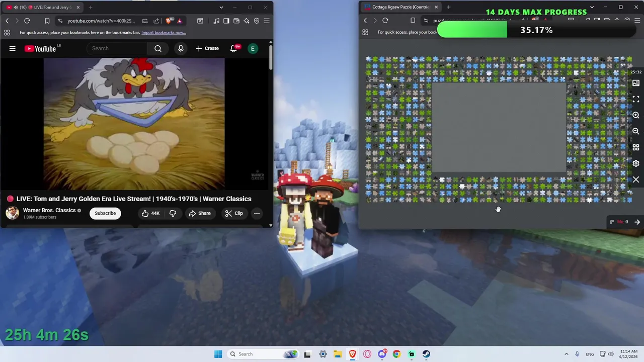Open Steam from the taskbar
Screen dimensions: 644x362
426,354
